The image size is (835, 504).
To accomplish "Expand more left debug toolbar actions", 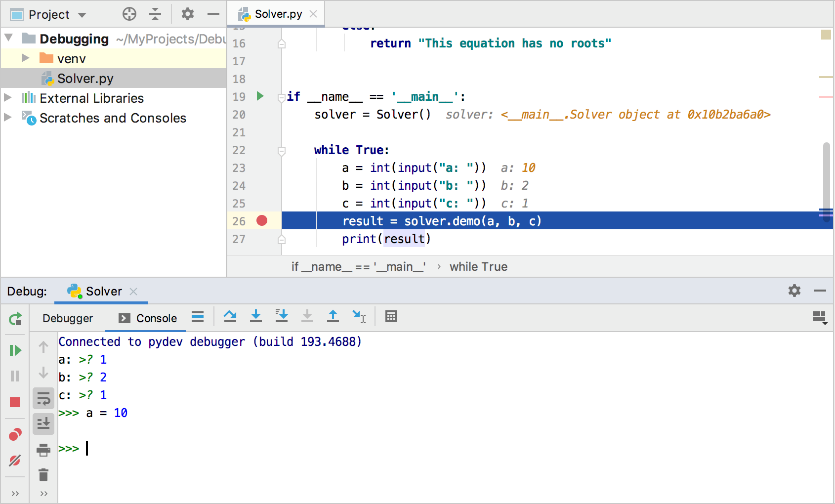I will click(x=15, y=494).
